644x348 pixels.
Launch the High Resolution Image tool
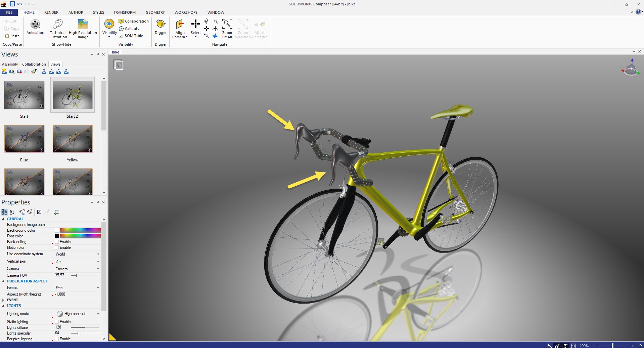[83, 25]
